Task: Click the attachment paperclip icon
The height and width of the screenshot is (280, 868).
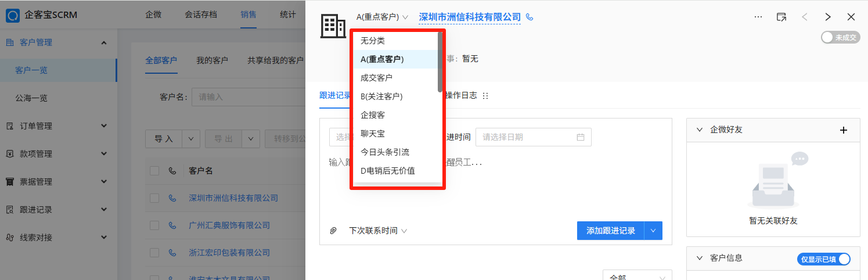Action: (333, 231)
